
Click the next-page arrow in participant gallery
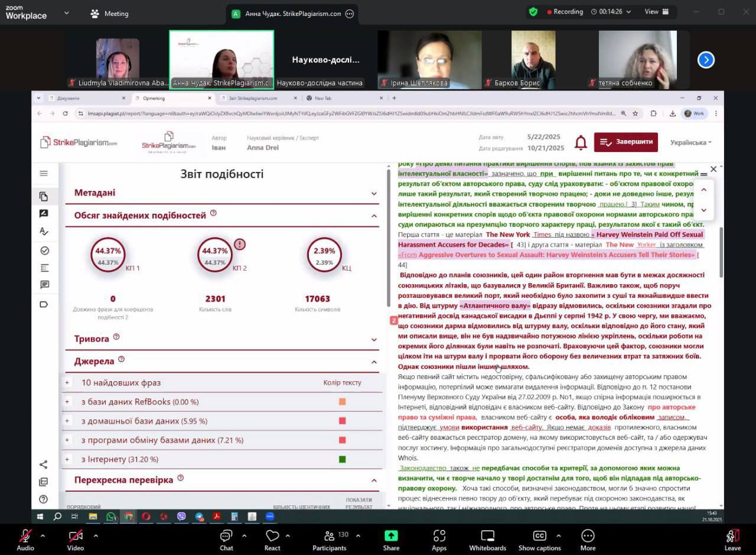pos(706,60)
